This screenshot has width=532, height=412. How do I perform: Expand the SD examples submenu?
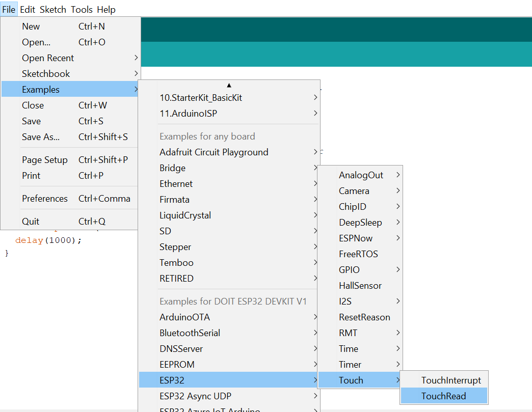pyautogui.click(x=229, y=231)
